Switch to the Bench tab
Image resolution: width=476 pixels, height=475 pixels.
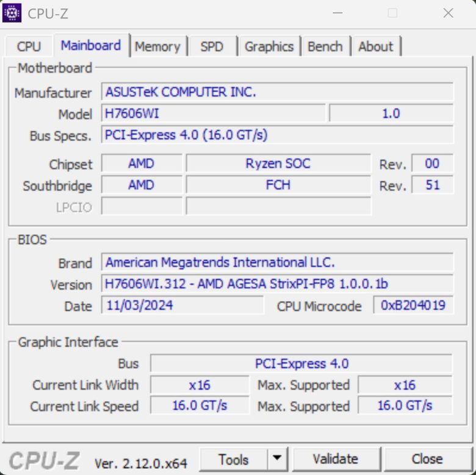325,47
